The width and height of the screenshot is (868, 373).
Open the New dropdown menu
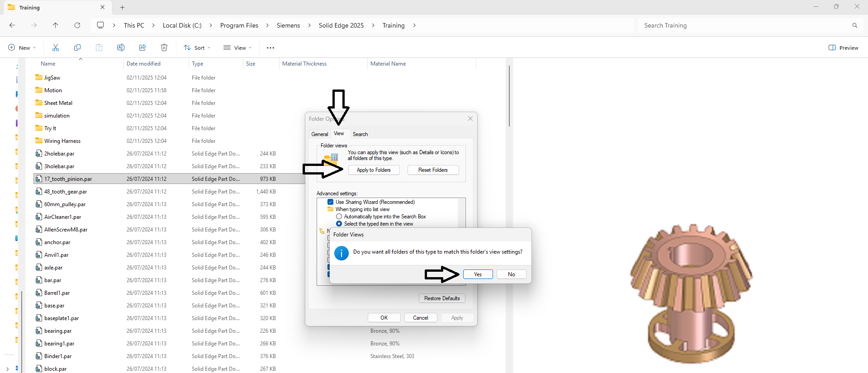coord(22,47)
